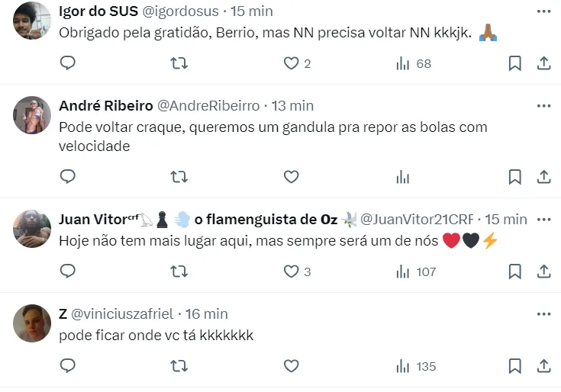Open Juan Vitor's profile picture

click(32, 229)
